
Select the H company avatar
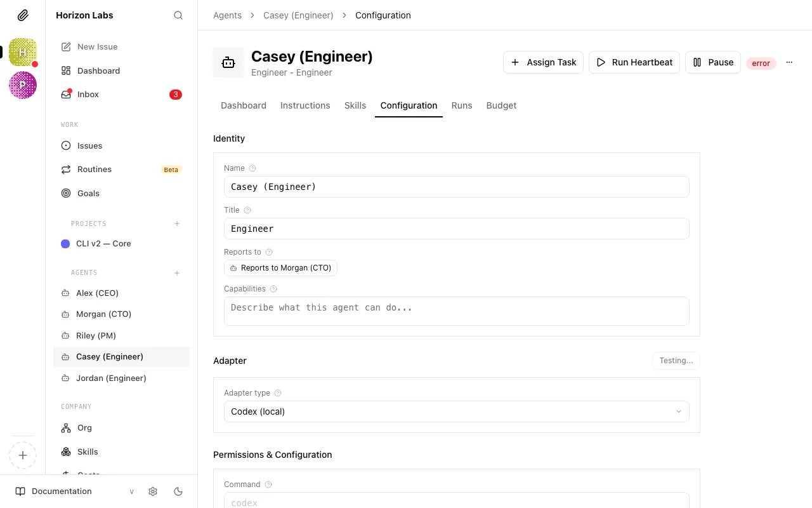23,52
